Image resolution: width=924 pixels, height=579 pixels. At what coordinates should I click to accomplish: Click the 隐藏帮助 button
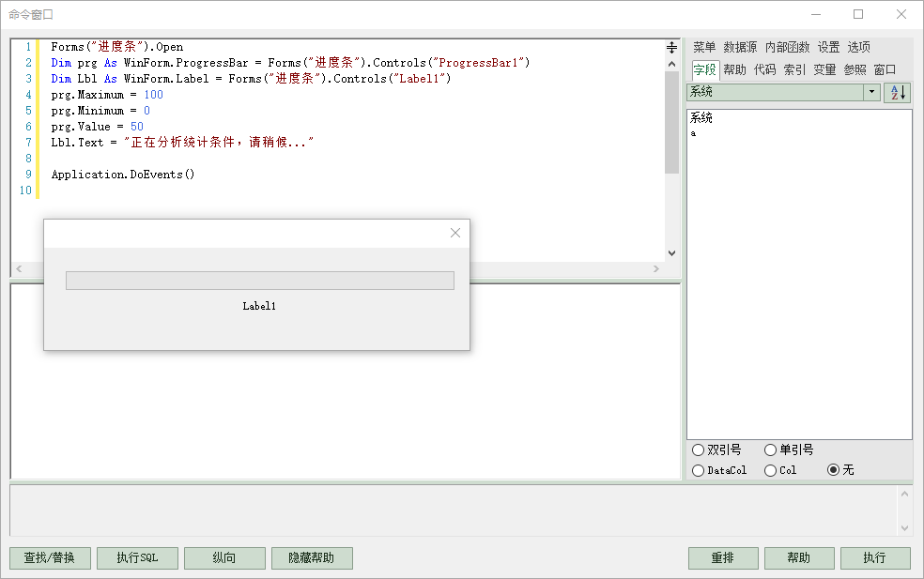click(312, 557)
